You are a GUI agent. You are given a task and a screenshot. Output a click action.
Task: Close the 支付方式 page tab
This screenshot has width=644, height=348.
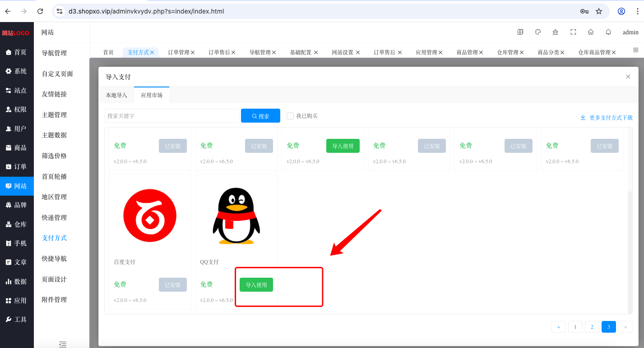[x=152, y=52]
